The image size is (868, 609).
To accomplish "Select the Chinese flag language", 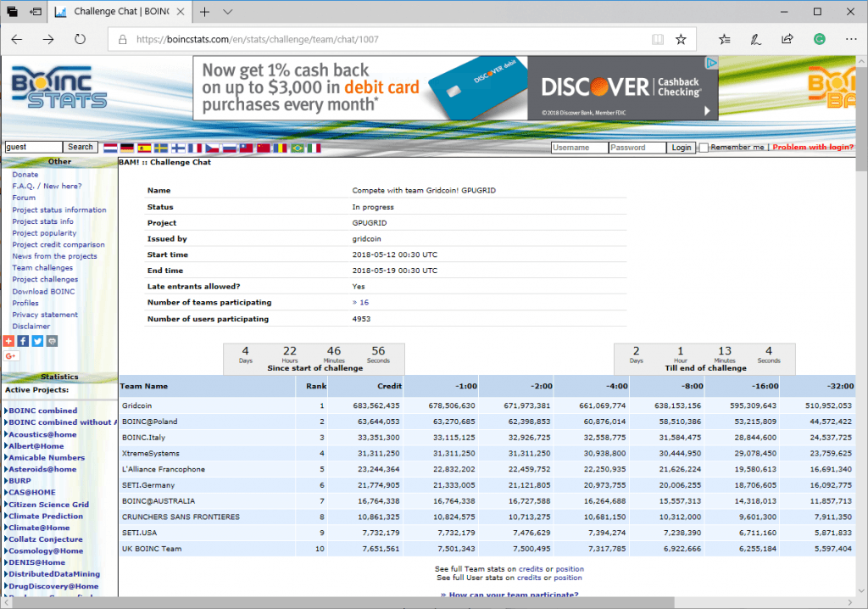I will point(264,148).
